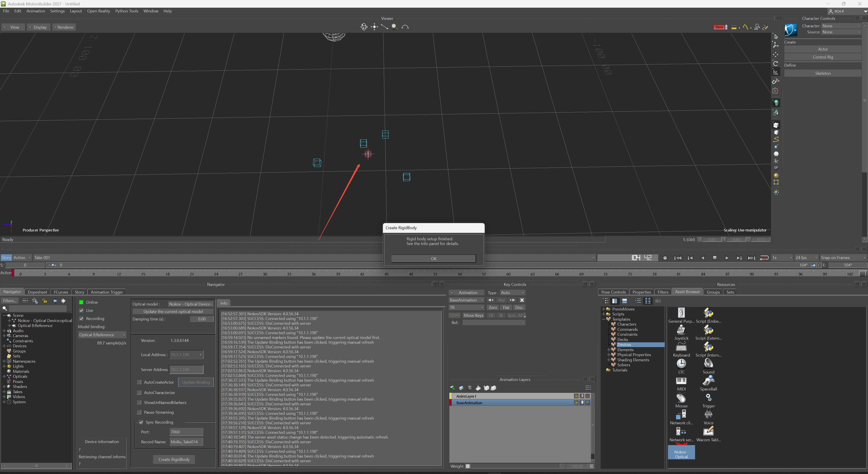Toggle the Live checkbox

coord(81,310)
